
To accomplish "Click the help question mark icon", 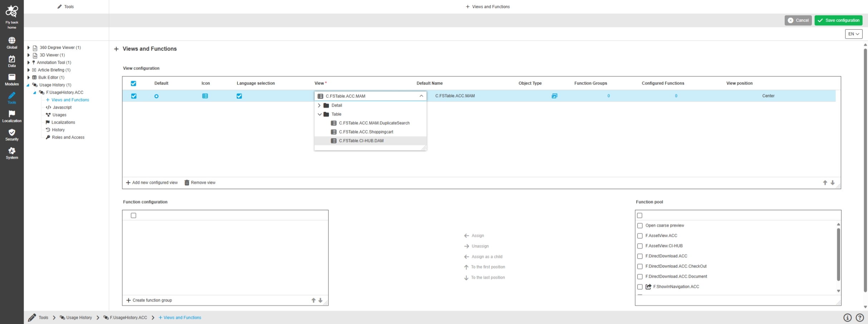I will (860, 318).
